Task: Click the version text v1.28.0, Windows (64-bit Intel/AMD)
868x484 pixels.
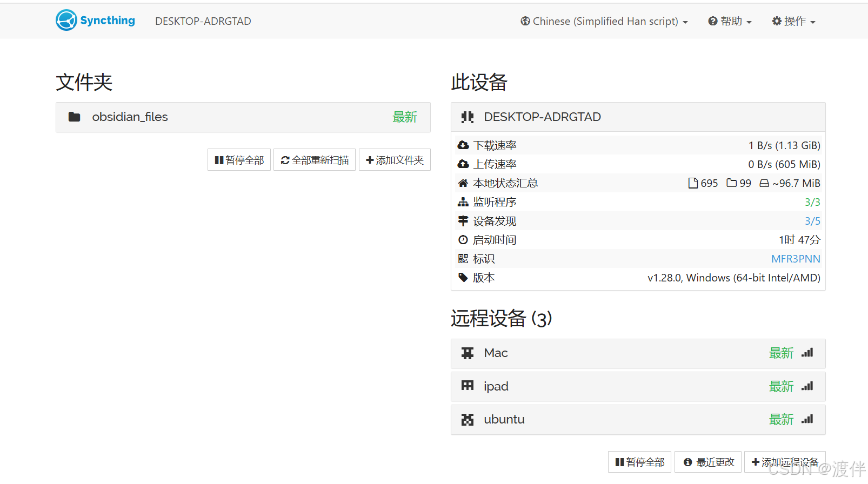Action: pyautogui.click(x=734, y=278)
